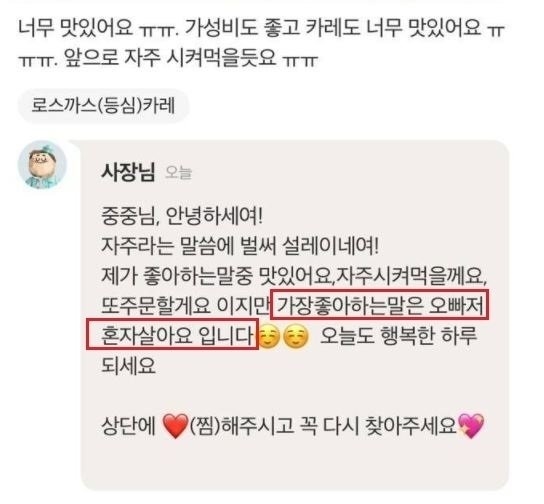Click the 사장님 name label
544x504 pixels.
click(x=128, y=172)
